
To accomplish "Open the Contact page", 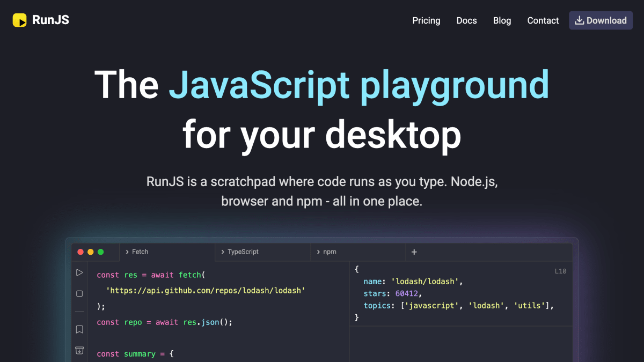I will [x=543, y=20].
